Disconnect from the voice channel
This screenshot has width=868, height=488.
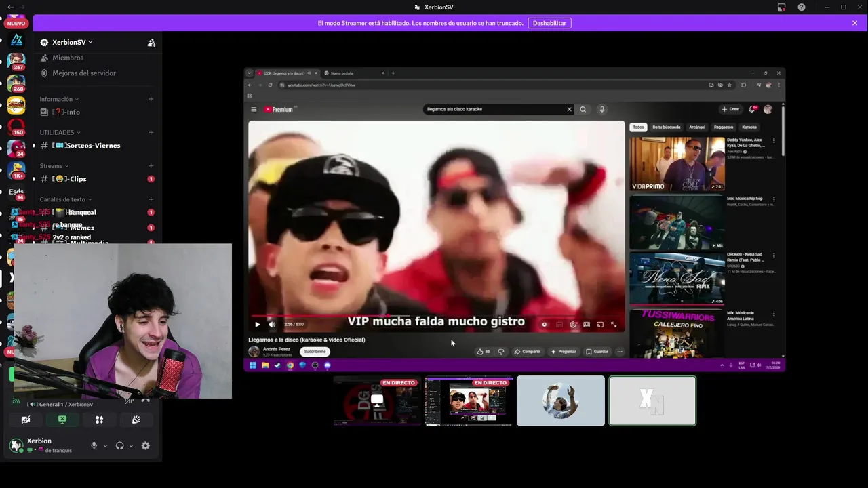tap(146, 400)
